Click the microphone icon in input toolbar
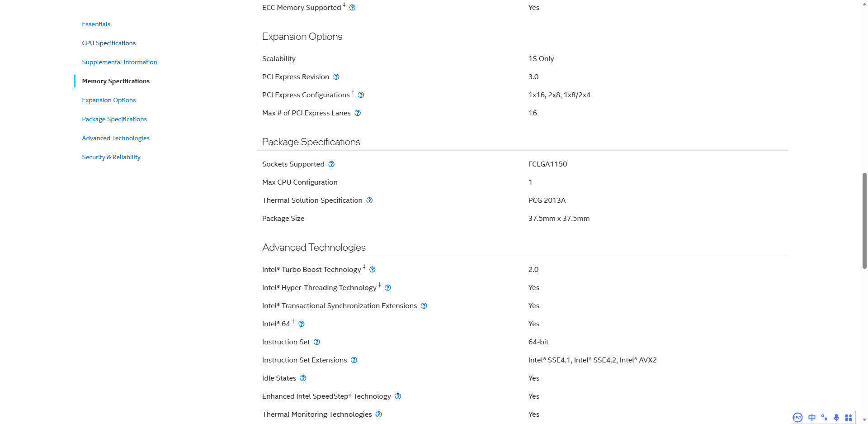This screenshot has width=868, height=424. 836,418
